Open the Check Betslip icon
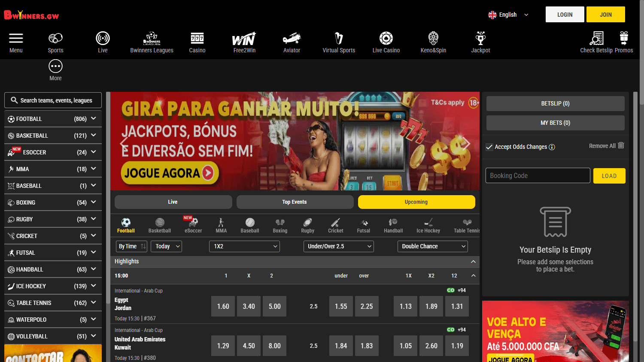 click(x=596, y=42)
